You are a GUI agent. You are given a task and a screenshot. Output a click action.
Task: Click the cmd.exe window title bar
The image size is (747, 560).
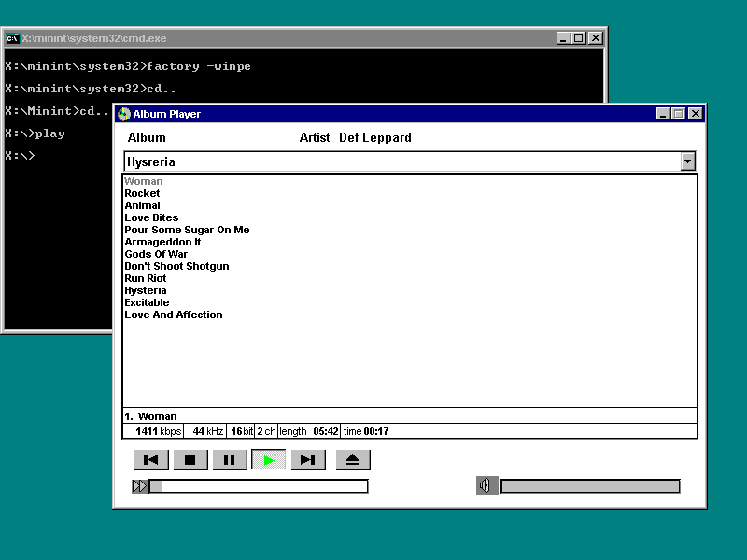coord(304,38)
